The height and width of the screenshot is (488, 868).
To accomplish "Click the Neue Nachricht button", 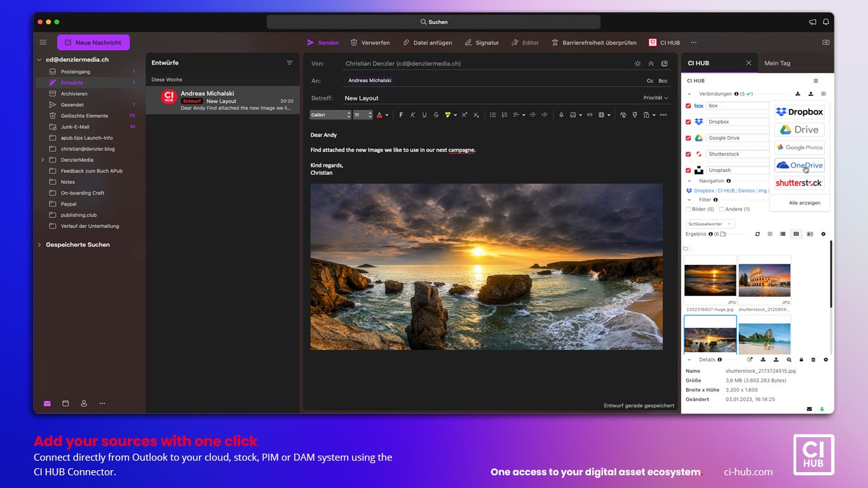I will 93,43.
